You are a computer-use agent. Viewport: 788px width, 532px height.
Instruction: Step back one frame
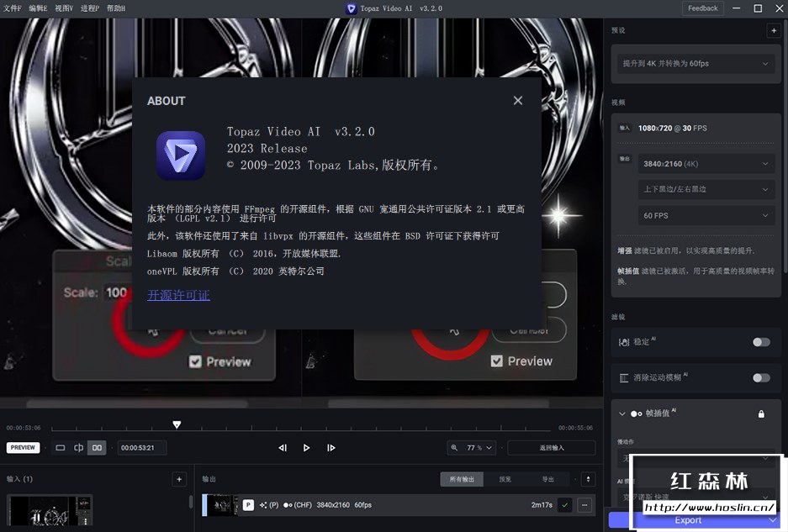tap(283, 448)
